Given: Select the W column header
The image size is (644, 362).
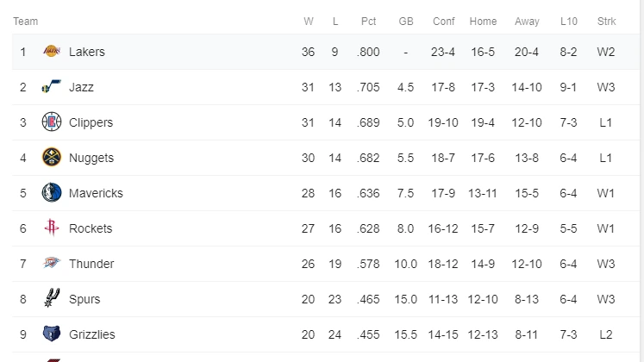Looking at the screenshot, I should [309, 22].
